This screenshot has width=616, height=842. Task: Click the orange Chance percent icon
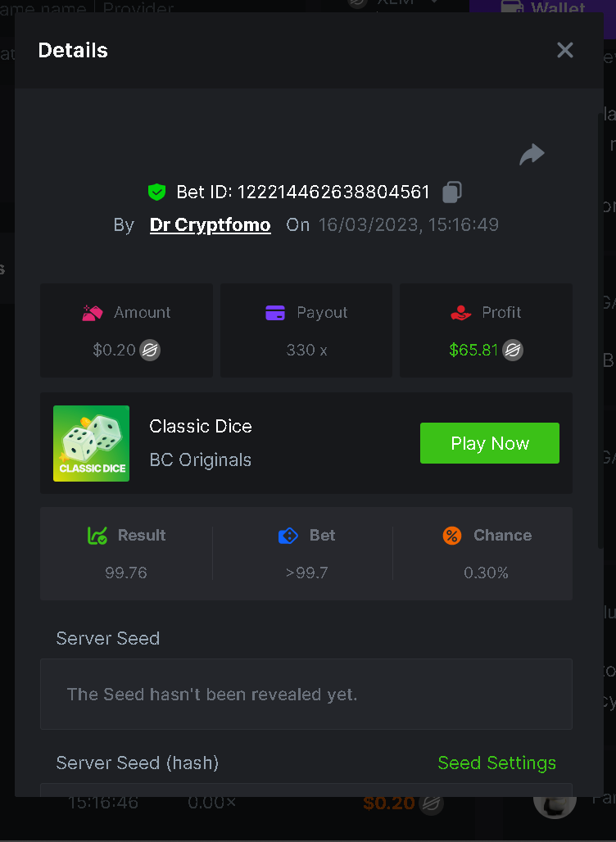click(x=452, y=536)
